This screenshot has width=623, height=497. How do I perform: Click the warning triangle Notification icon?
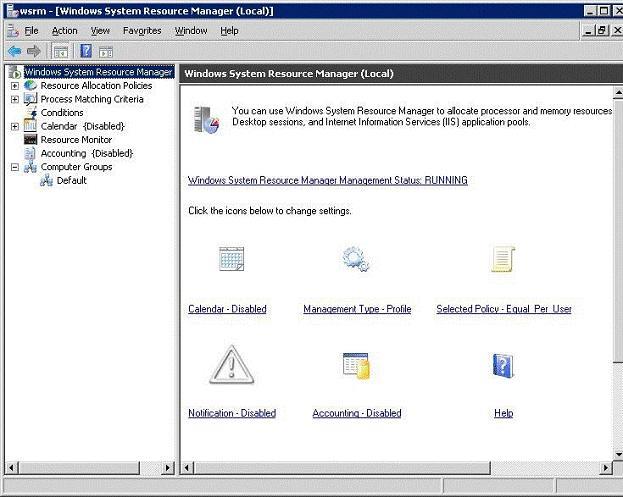[x=232, y=365]
